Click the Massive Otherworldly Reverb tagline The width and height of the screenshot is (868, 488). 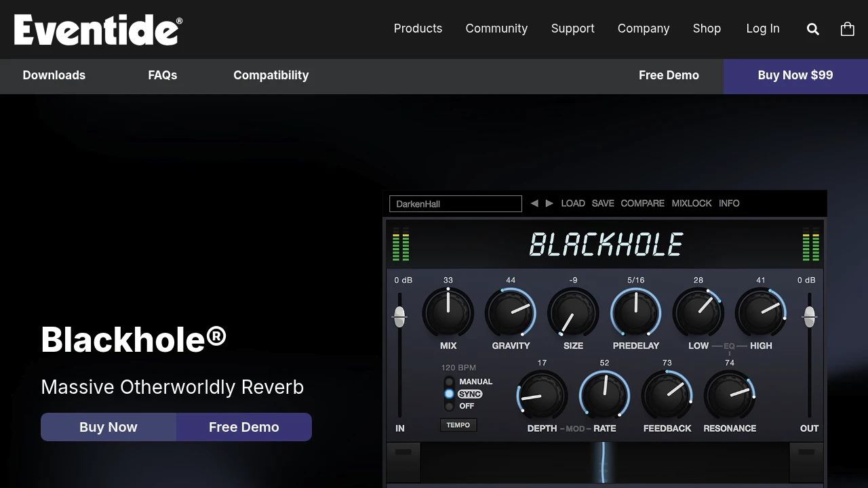tap(172, 387)
